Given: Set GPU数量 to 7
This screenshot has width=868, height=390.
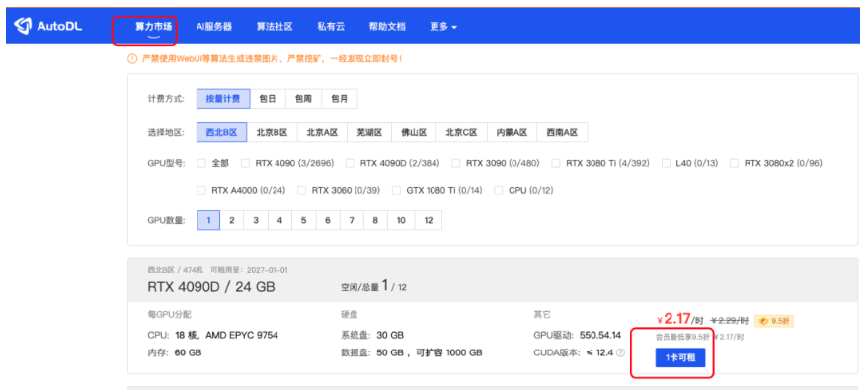Looking at the screenshot, I should point(352,220).
